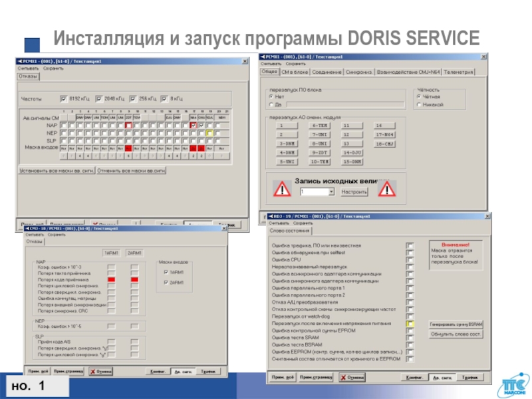
Task: Select the Слово состояния tab
Action: [x=289, y=231]
